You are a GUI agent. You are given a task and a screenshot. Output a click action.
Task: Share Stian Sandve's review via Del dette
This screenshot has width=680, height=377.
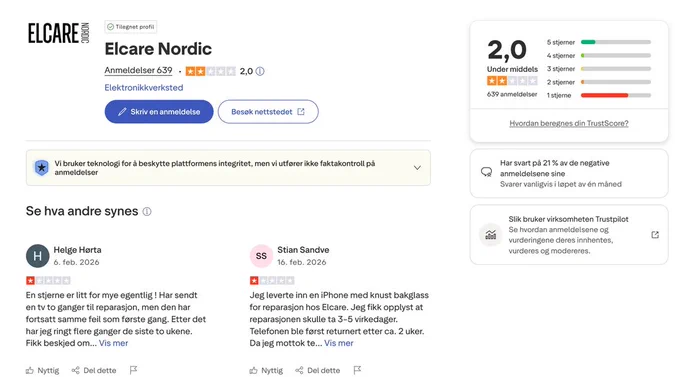pos(318,370)
